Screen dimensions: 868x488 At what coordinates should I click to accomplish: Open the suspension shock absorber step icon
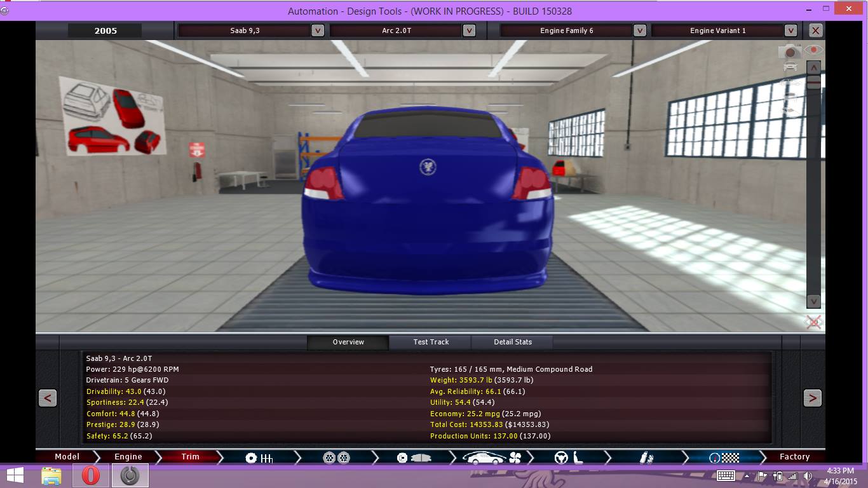[x=646, y=457]
